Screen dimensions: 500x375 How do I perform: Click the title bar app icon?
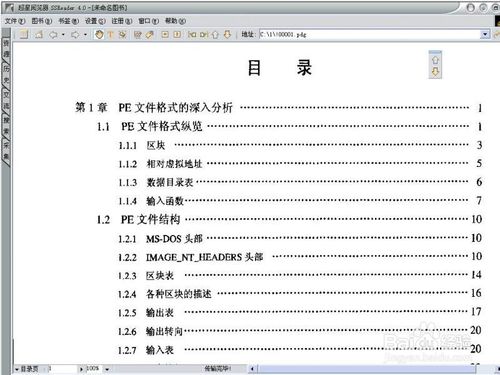pyautogui.click(x=9, y=7)
